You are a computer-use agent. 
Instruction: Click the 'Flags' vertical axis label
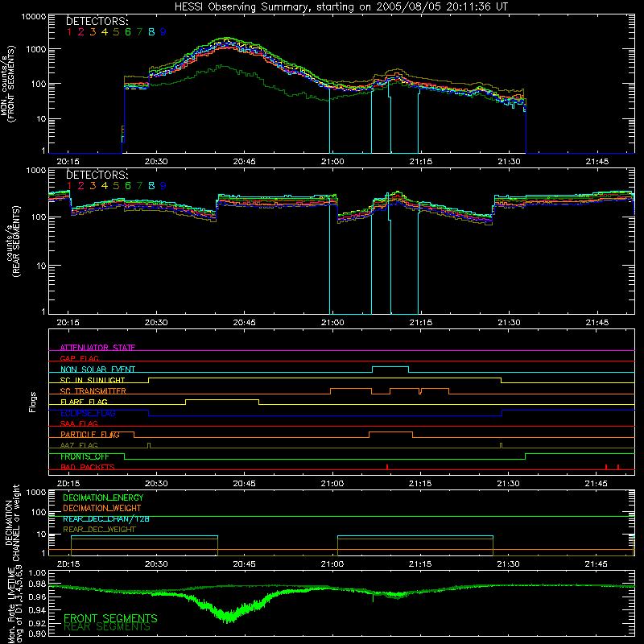pyautogui.click(x=33, y=402)
